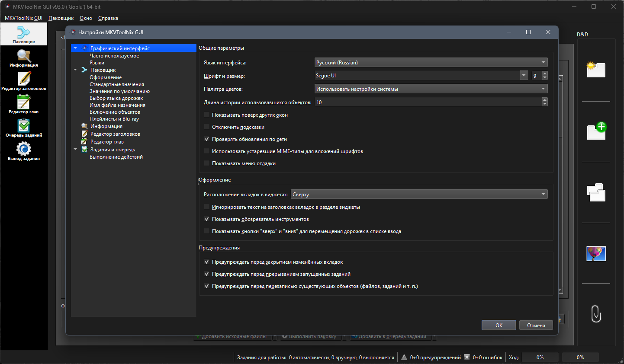Increase font size with the up arrow
Image resolution: width=624 pixels, height=364 pixels.
[x=545, y=73]
